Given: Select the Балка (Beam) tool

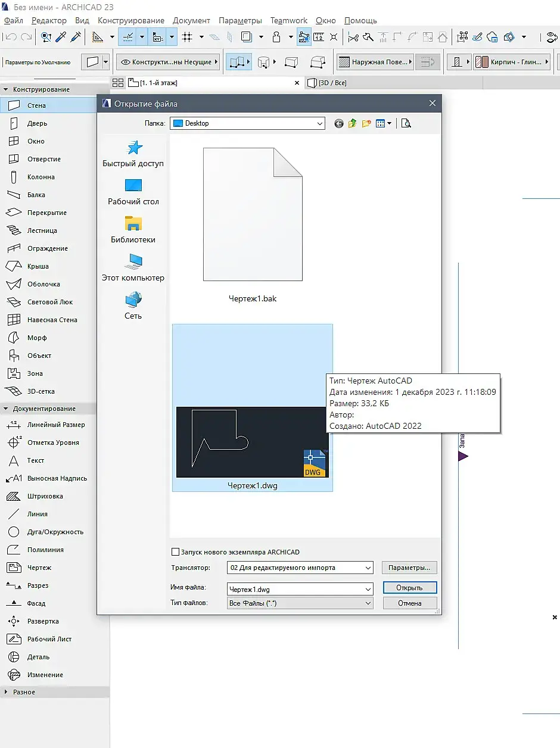Looking at the screenshot, I should coord(36,195).
